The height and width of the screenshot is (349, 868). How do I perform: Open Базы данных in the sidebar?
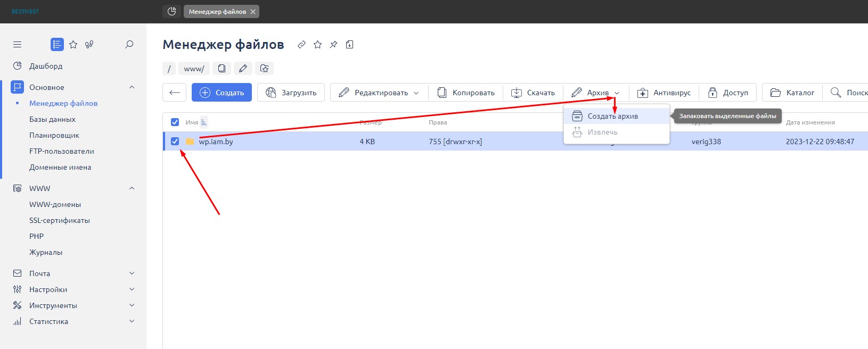pos(52,119)
